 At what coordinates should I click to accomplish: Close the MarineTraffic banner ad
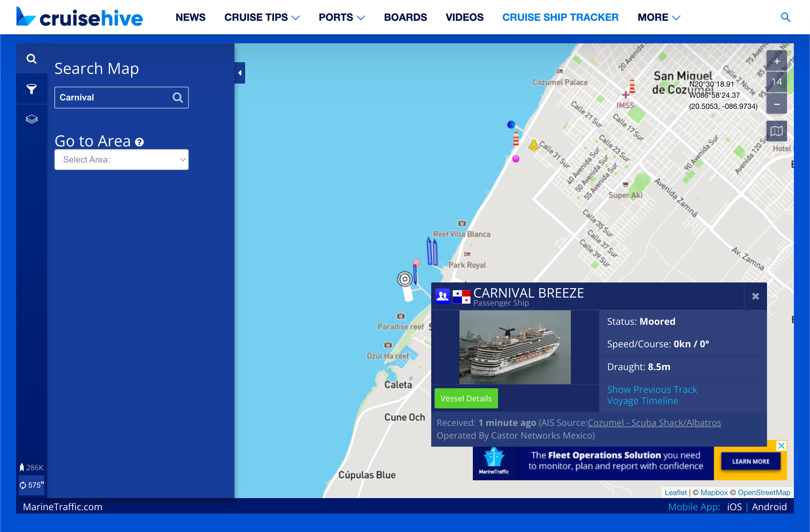pos(781,445)
